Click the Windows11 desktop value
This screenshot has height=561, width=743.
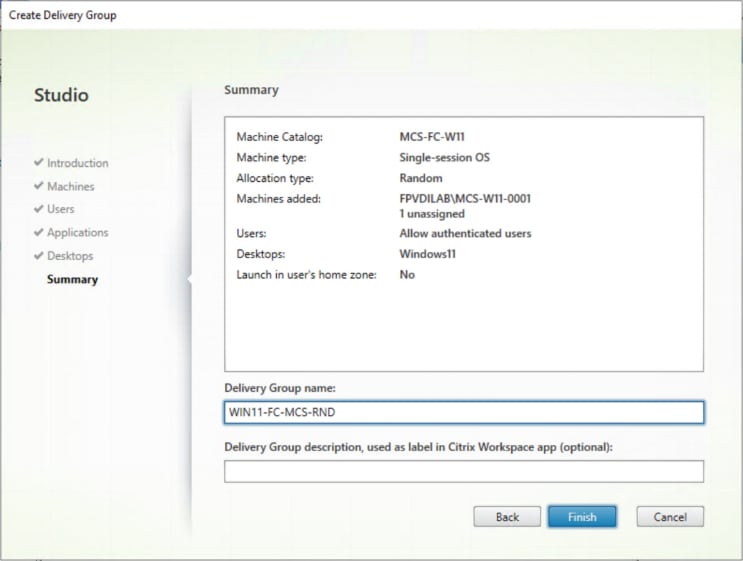click(427, 254)
